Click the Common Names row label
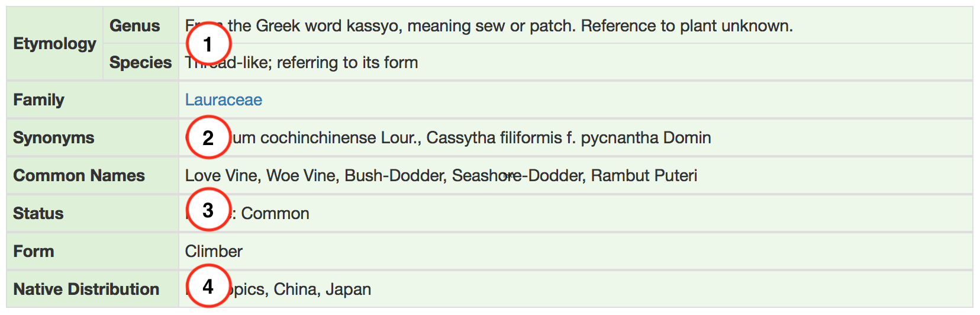This screenshot has width=980, height=315. (x=79, y=175)
